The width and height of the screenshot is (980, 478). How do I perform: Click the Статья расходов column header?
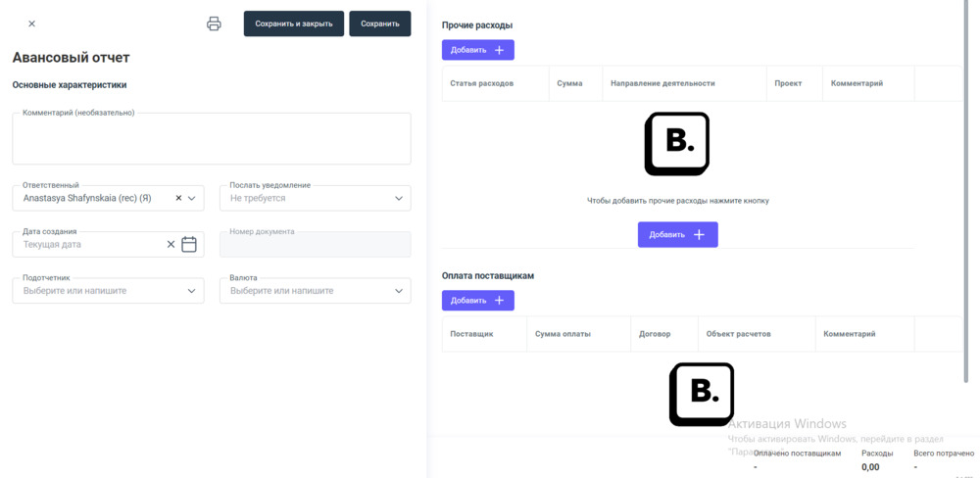[481, 83]
